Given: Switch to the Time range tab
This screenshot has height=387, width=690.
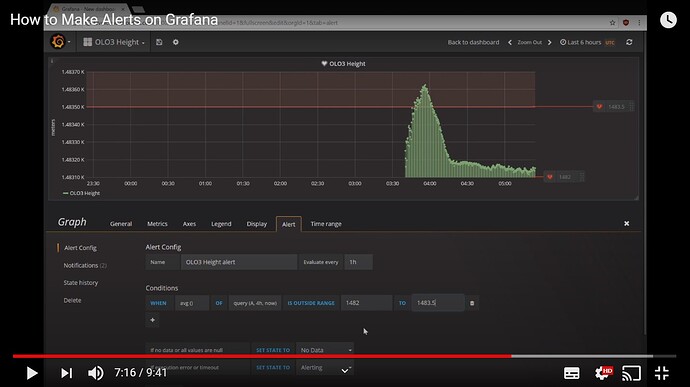Looking at the screenshot, I should (326, 224).
